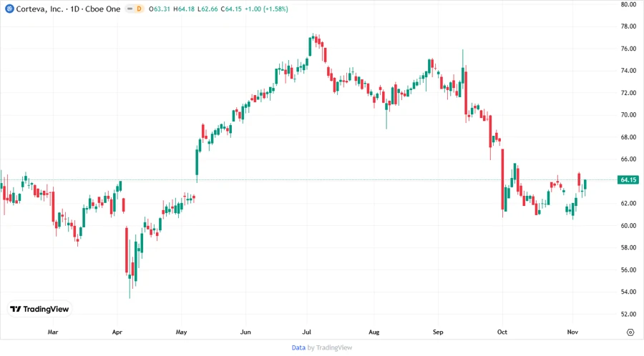Click the +1.00 (+1.58%) change value
The image size is (644, 356).
click(x=266, y=9)
